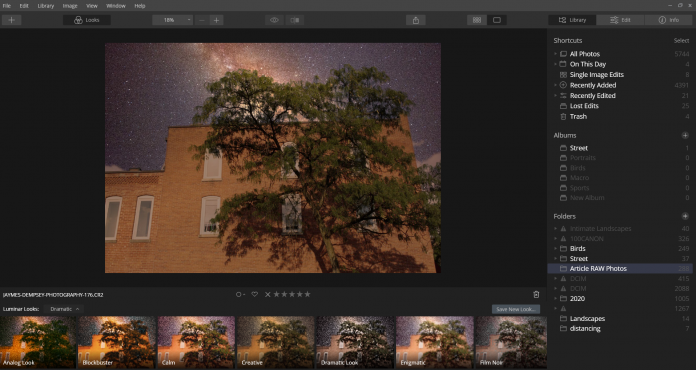Click Save New Look button
This screenshot has height=370, width=696.
(x=516, y=309)
